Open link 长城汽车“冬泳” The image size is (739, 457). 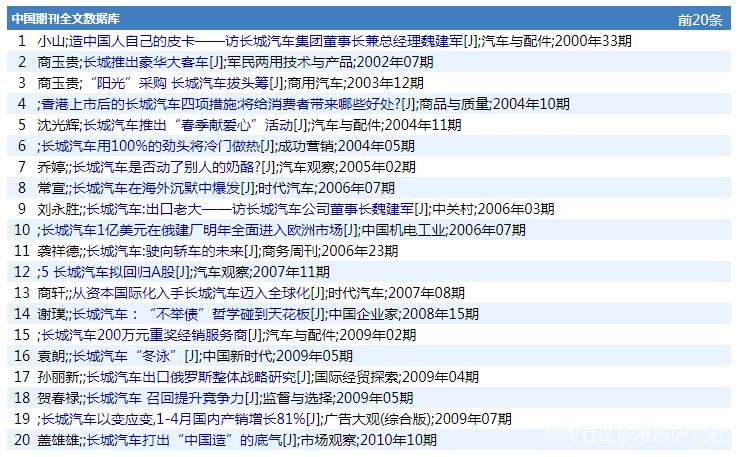125,356
